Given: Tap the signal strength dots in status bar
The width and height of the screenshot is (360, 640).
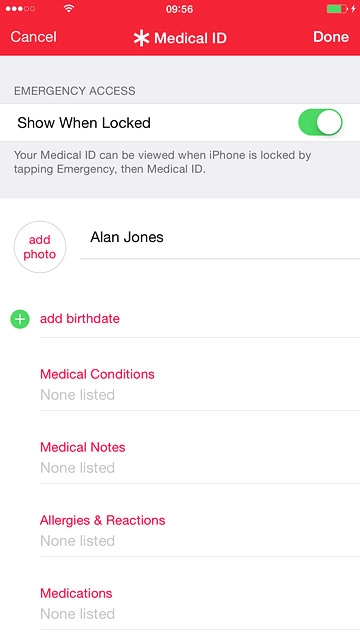Looking at the screenshot, I should (20, 9).
